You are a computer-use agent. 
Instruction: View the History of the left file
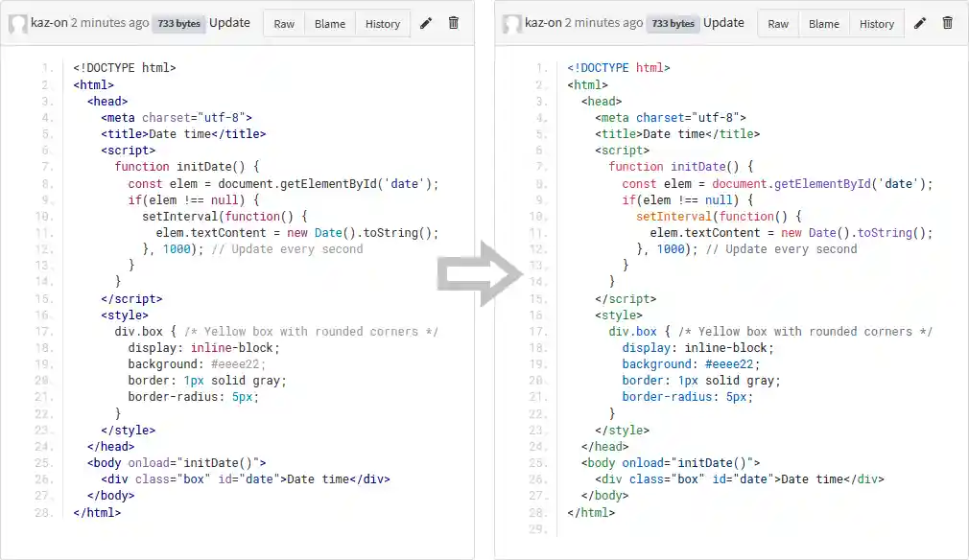(x=382, y=23)
